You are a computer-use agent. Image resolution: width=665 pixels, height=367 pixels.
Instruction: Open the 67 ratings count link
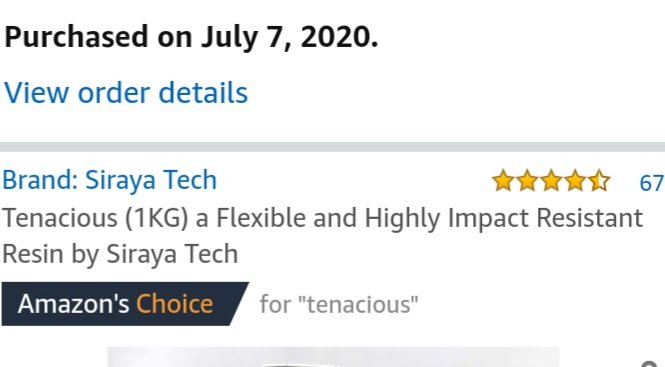[652, 183]
